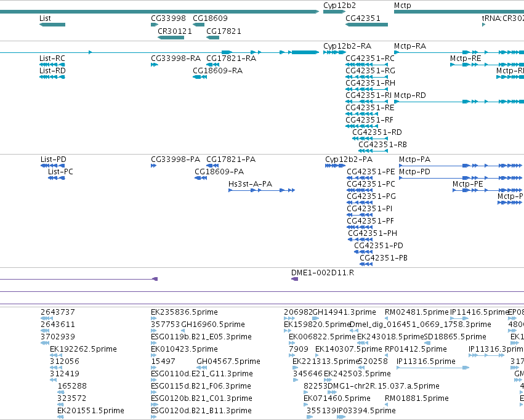Click EST 3702939 label

(x=58, y=337)
